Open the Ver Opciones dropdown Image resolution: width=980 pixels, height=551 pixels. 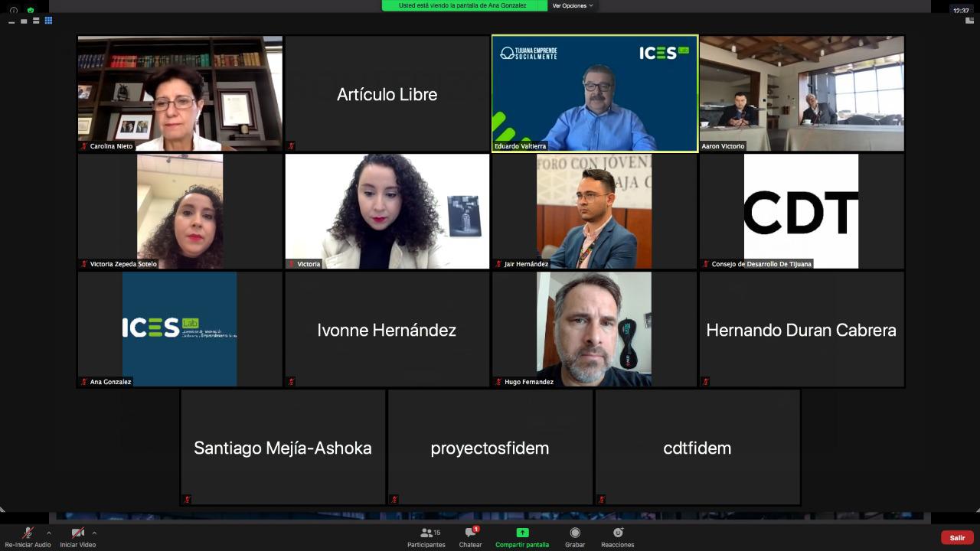point(573,5)
